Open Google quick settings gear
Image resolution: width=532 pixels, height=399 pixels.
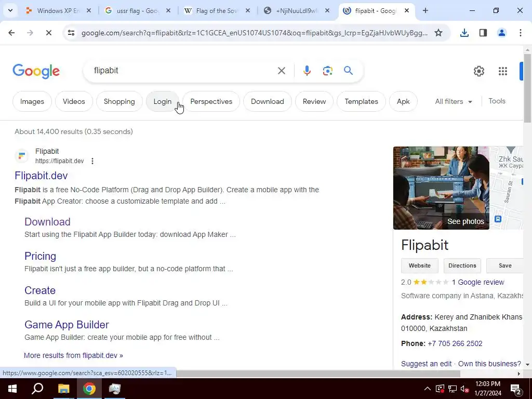point(478,71)
